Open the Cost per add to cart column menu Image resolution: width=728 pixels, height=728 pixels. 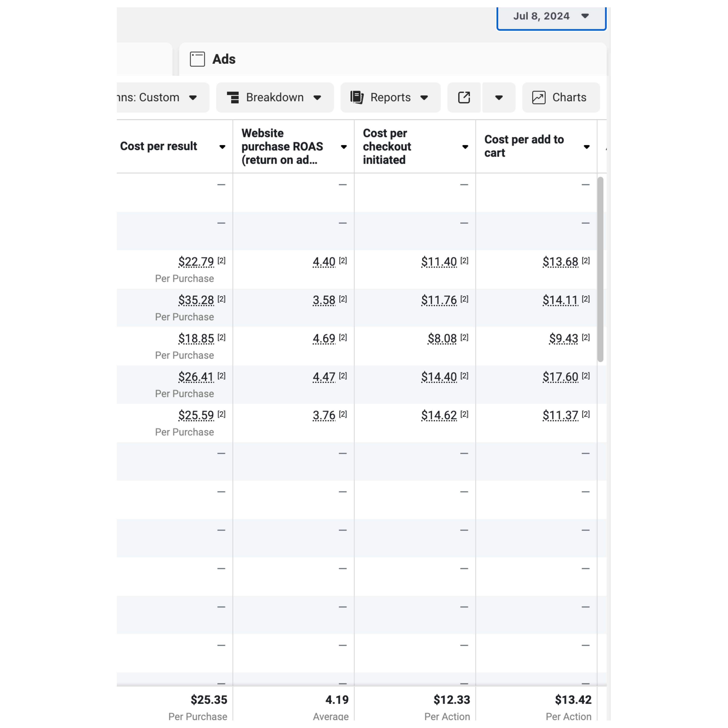click(x=586, y=147)
